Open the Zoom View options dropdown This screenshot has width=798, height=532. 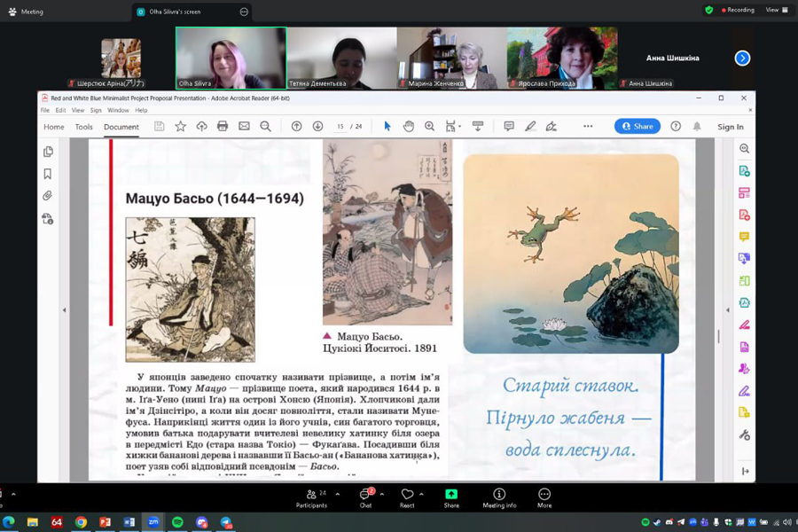(x=775, y=10)
